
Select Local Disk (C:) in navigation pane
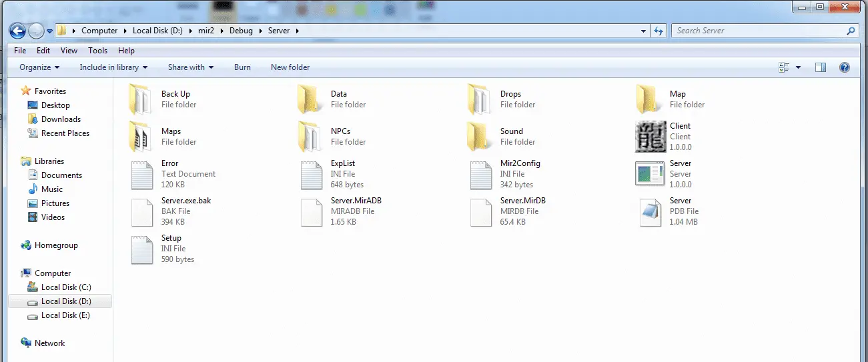(x=65, y=287)
